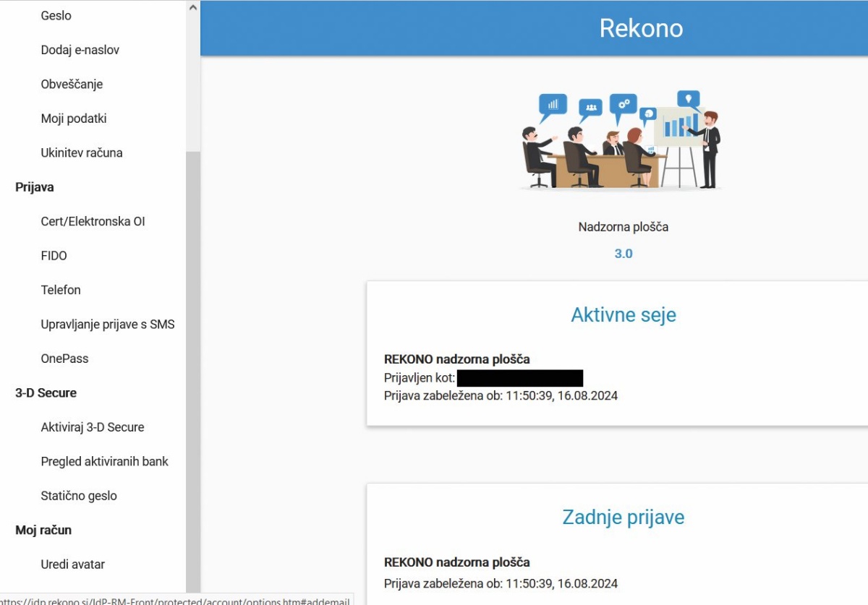Viewport: 868px width, 605px height.
Task: Open the Geslo sidebar item
Action: point(56,15)
